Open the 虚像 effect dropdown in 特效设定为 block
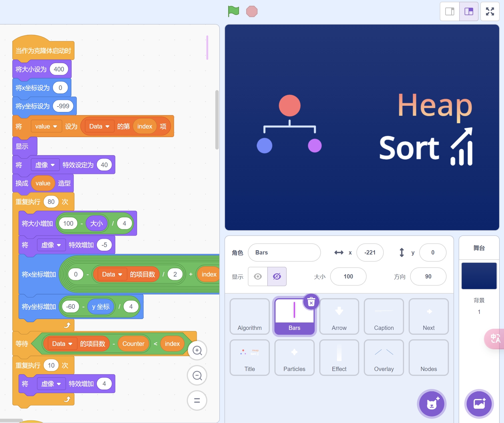 point(45,165)
